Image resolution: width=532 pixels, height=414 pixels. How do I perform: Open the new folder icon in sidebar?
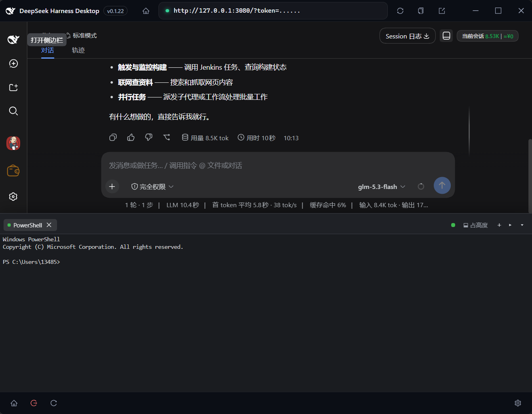[13, 87]
